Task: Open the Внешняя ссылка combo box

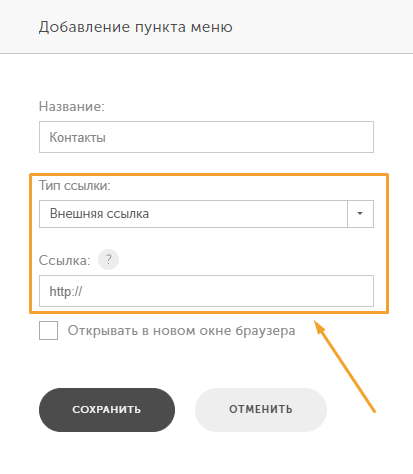Action: point(206,214)
